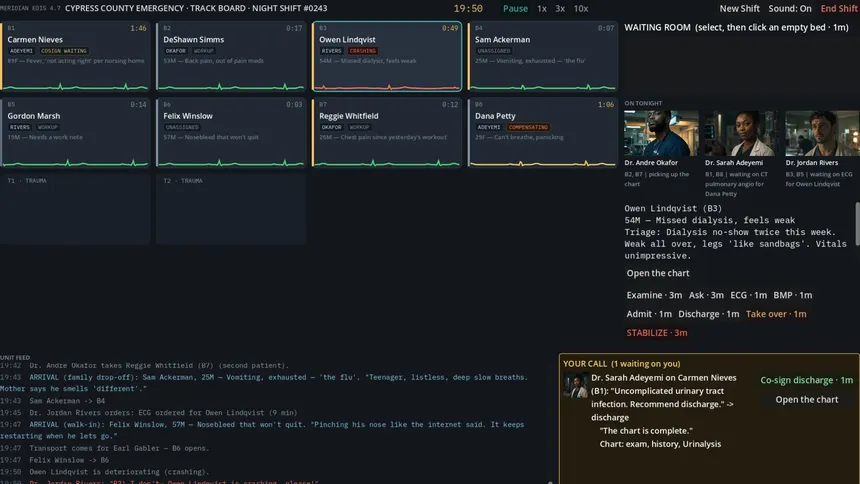Click WORKUP tag on Reggie Whitfield card
This screenshot has height=484, width=860.
click(359, 127)
